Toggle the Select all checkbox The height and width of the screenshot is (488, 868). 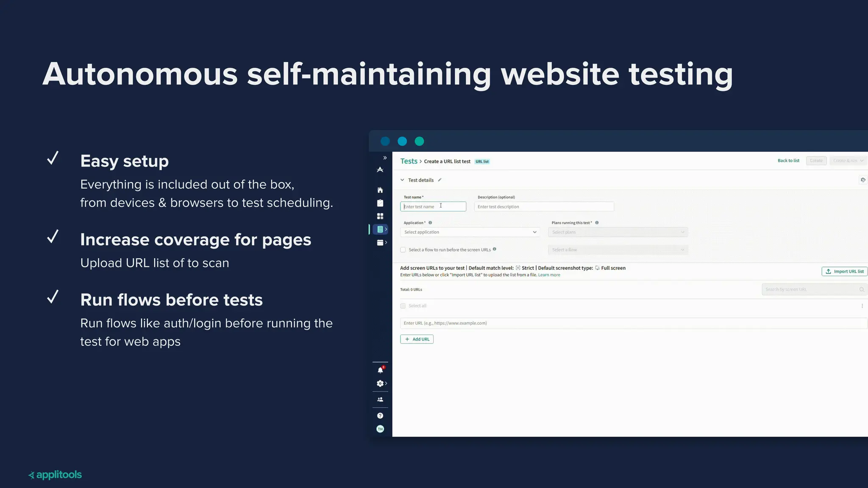(403, 306)
